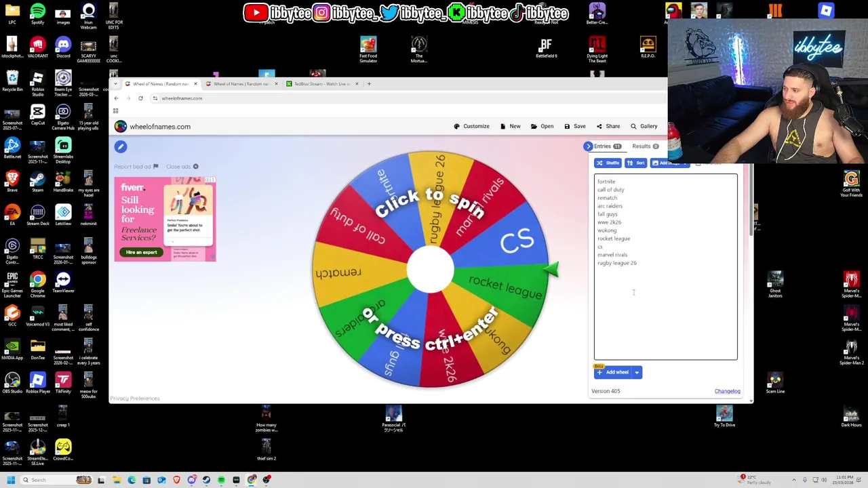Switch to the TedBruv Stream tab
868x488 pixels.
(322, 84)
